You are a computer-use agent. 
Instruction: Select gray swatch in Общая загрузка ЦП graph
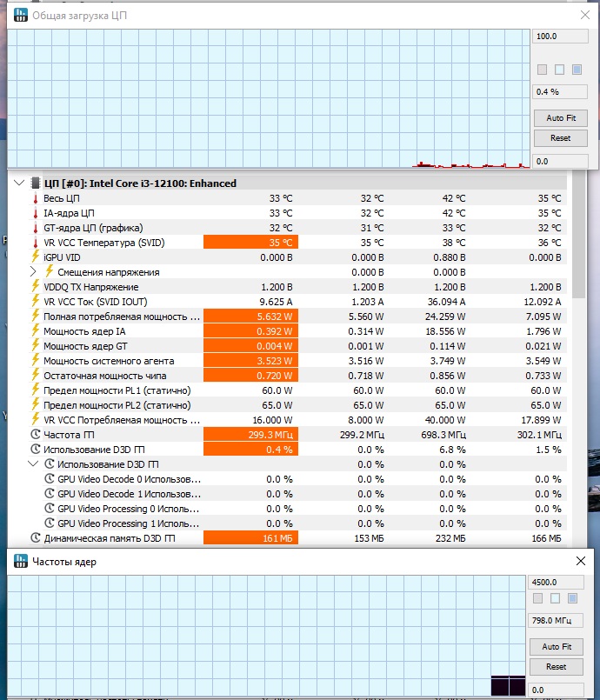(542, 70)
